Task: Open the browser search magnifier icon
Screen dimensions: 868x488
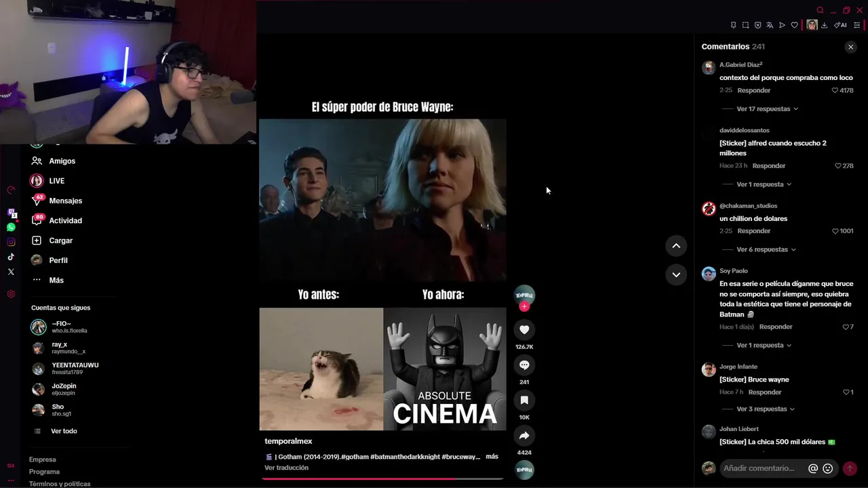Action: tap(820, 10)
